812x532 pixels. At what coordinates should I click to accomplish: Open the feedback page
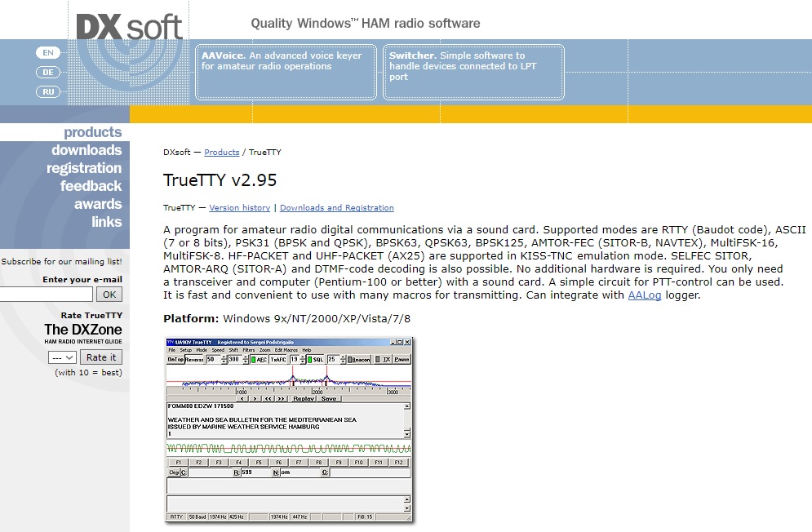[x=90, y=186]
